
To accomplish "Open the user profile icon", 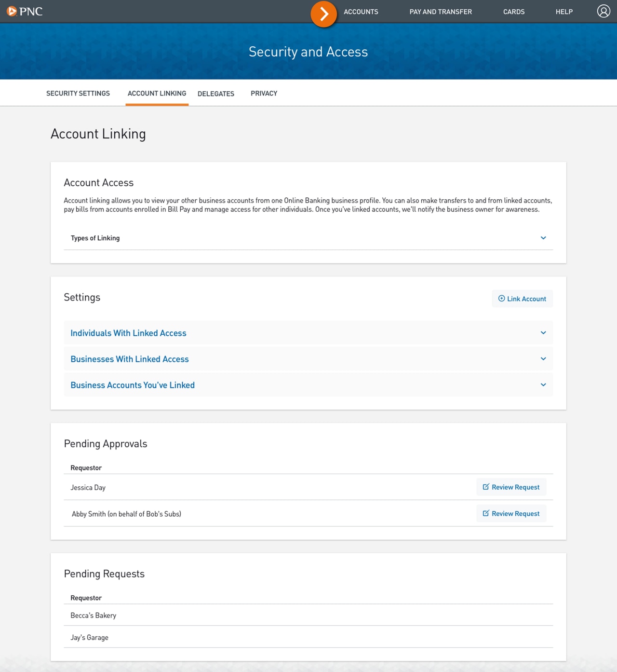I will tap(603, 11).
